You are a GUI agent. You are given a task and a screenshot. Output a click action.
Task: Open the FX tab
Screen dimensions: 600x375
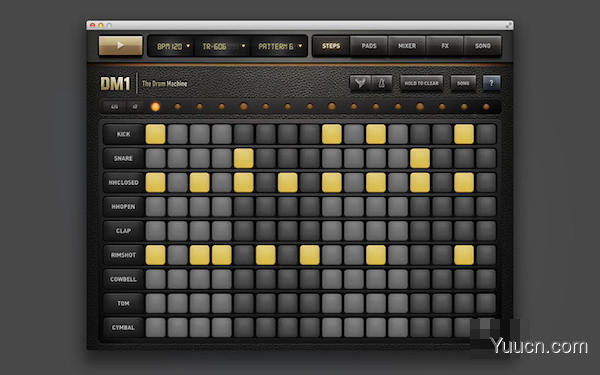(445, 46)
